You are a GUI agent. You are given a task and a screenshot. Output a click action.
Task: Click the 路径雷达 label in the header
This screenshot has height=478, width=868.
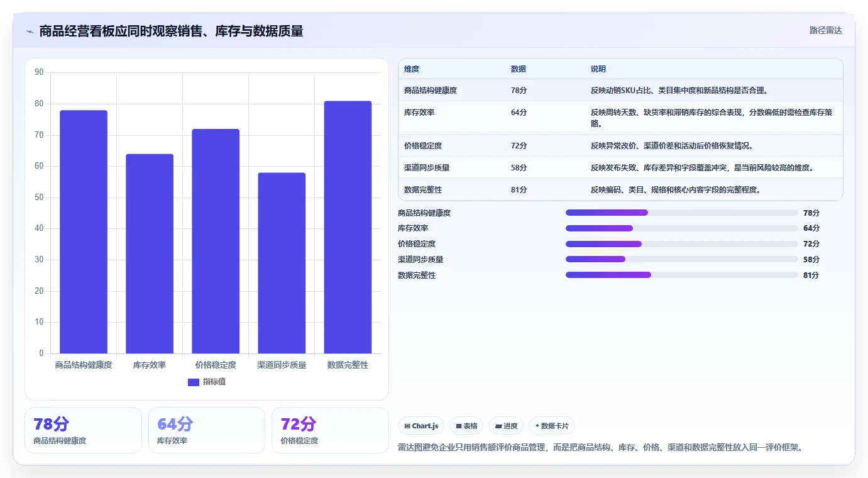point(825,30)
